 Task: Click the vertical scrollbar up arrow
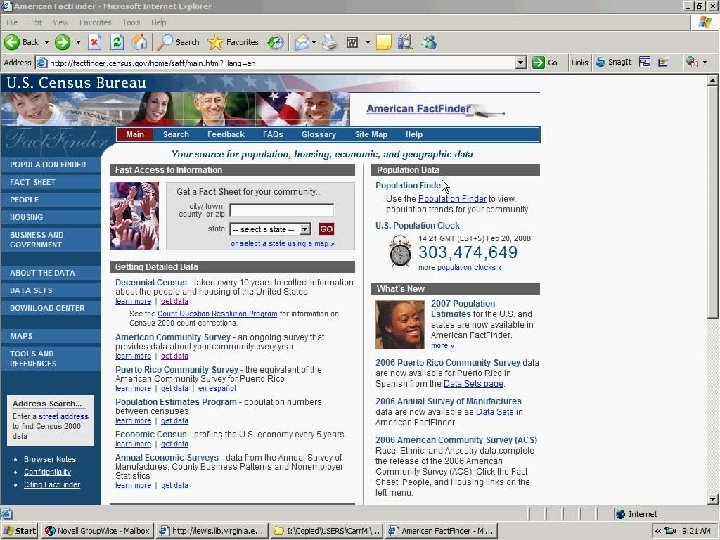pyautogui.click(x=712, y=81)
